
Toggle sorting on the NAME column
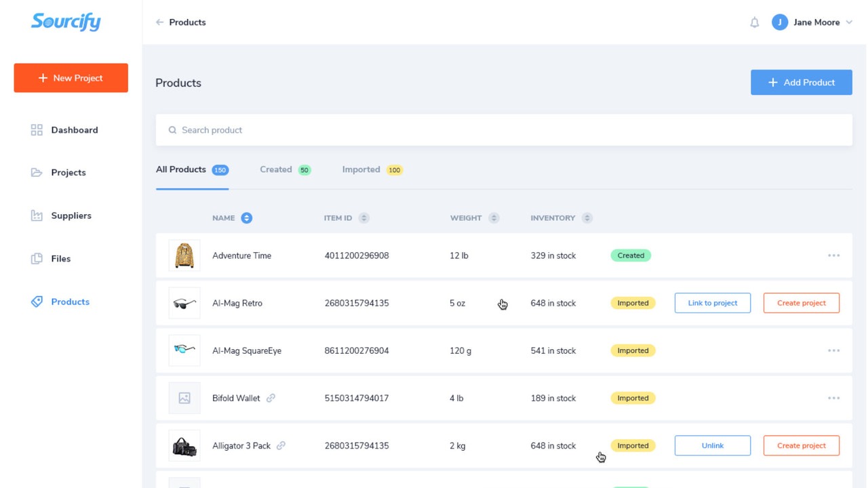(245, 218)
